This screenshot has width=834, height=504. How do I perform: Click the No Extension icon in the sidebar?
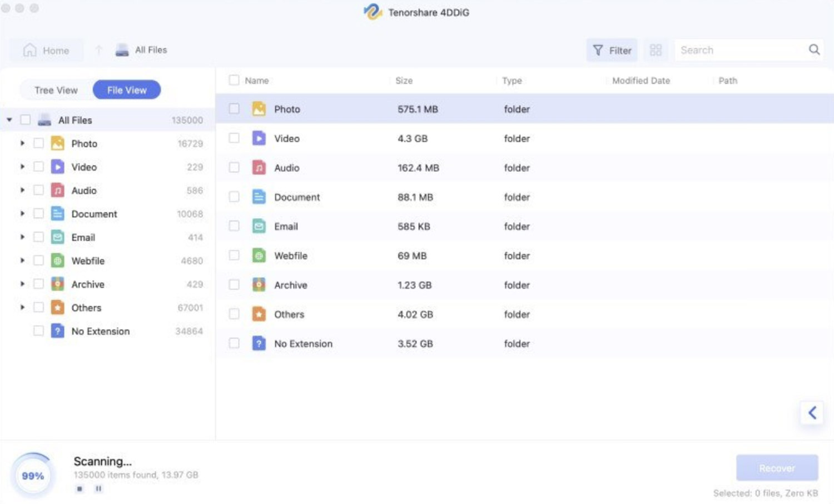57,331
